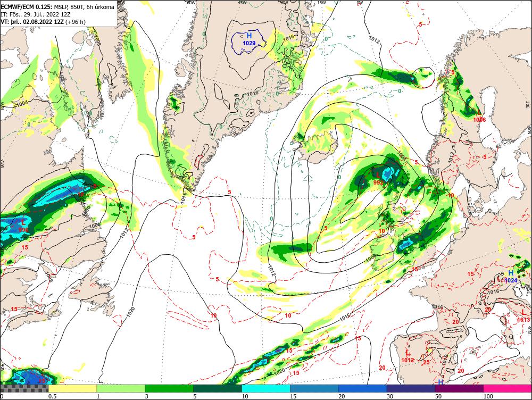Click the red L above 1012 in Spain
Image resolution: width=532 pixels, height=400 pixels.
pos(408,353)
